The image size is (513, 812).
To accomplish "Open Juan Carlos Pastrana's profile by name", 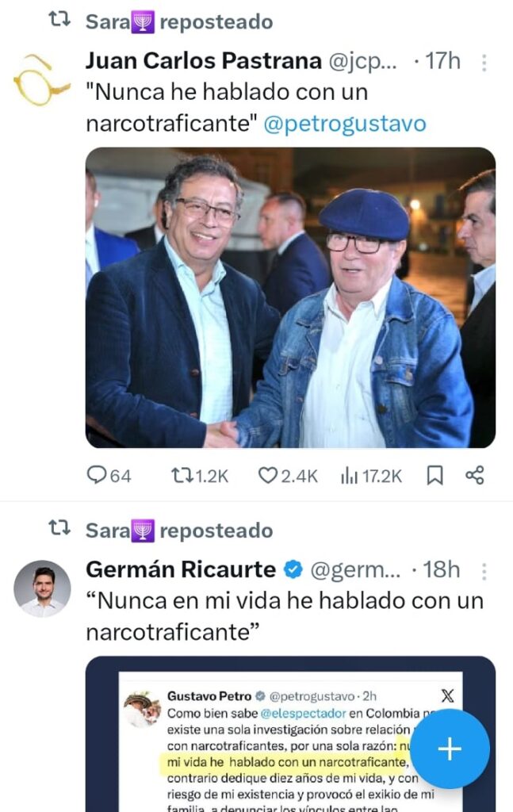I will pyautogui.click(x=204, y=61).
